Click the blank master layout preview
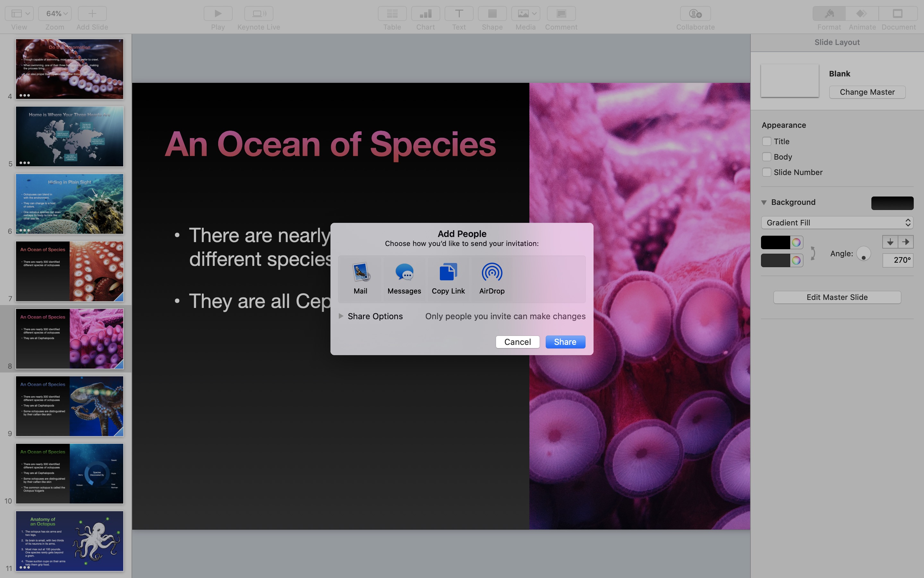Viewport: 924px width, 578px height. 790,80
